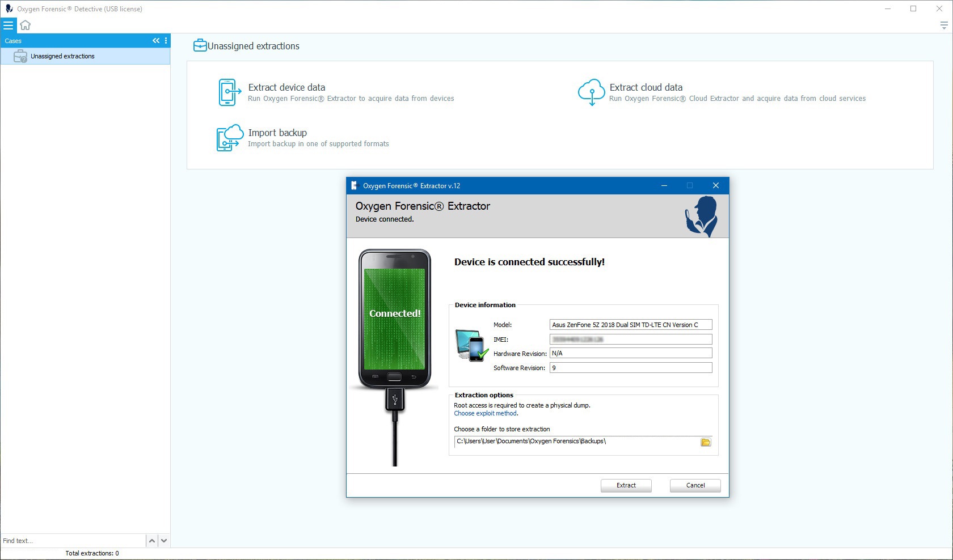Jump to previous search result arrow
This screenshot has width=953, height=560.
(152, 541)
